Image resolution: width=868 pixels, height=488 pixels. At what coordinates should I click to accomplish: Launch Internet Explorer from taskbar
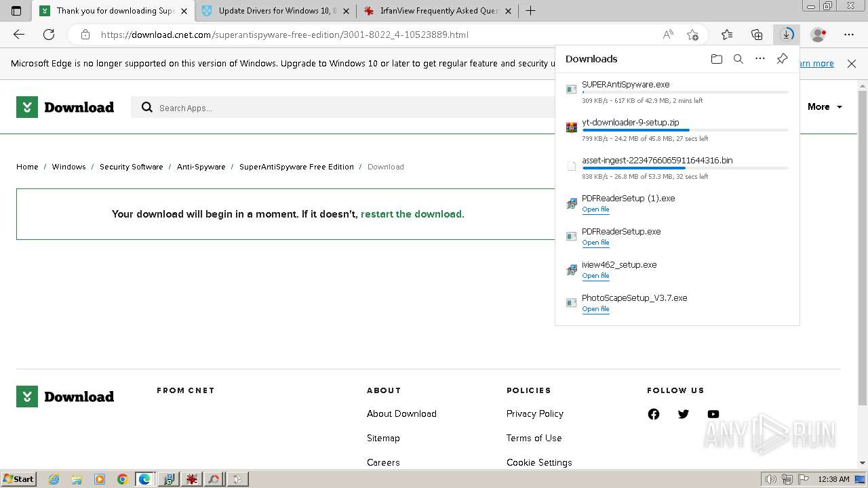click(x=54, y=479)
